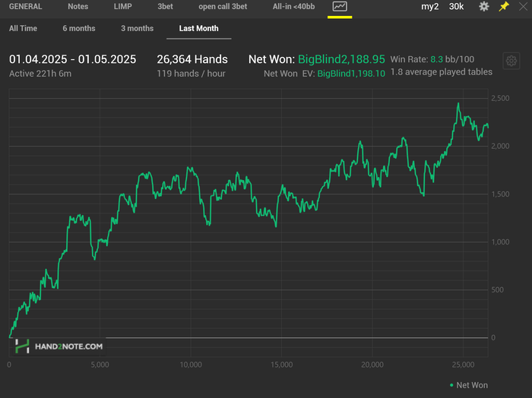Click the 1.8 average played tables text
Screen dimensions: 532x398
(x=442, y=72)
